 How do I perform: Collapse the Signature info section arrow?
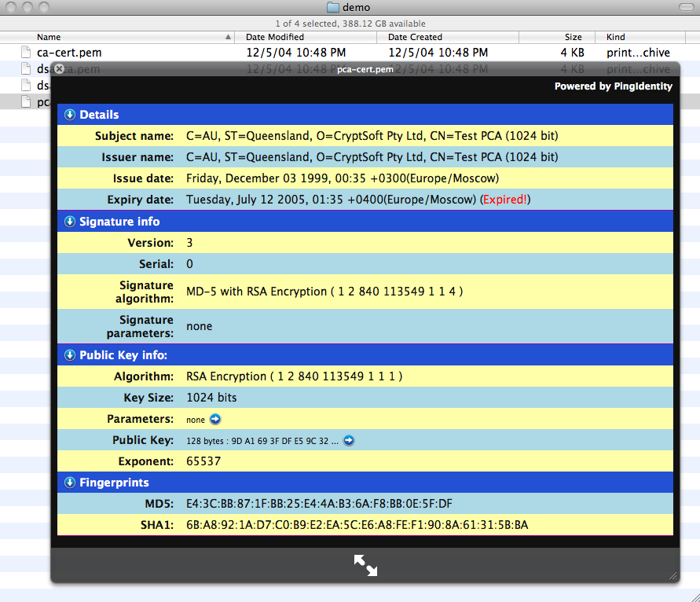pos(70,222)
